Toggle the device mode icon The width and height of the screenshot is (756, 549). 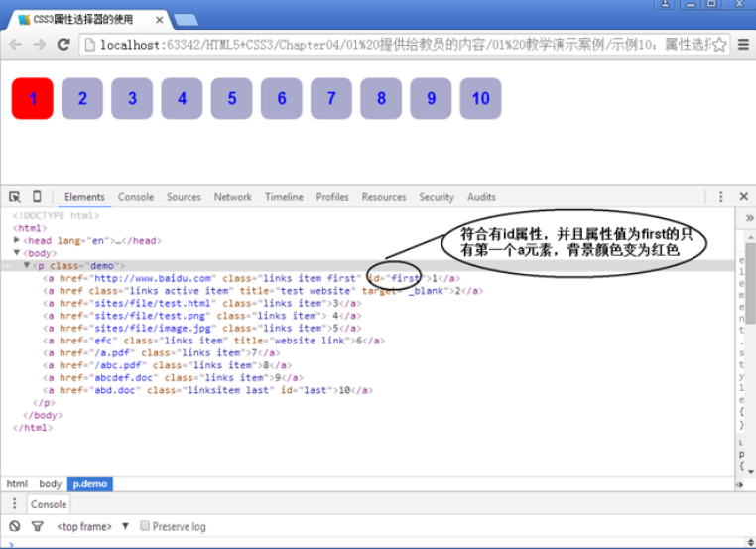coord(37,196)
